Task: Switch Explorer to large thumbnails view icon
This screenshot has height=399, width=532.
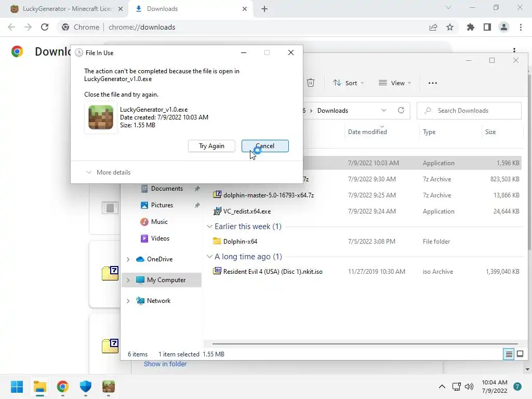Action: coord(520,354)
